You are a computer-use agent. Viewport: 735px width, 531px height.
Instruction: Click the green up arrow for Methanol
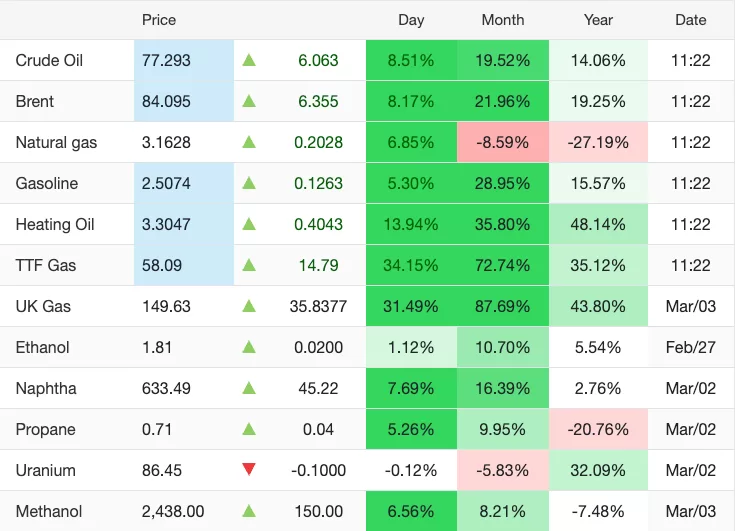(249, 511)
